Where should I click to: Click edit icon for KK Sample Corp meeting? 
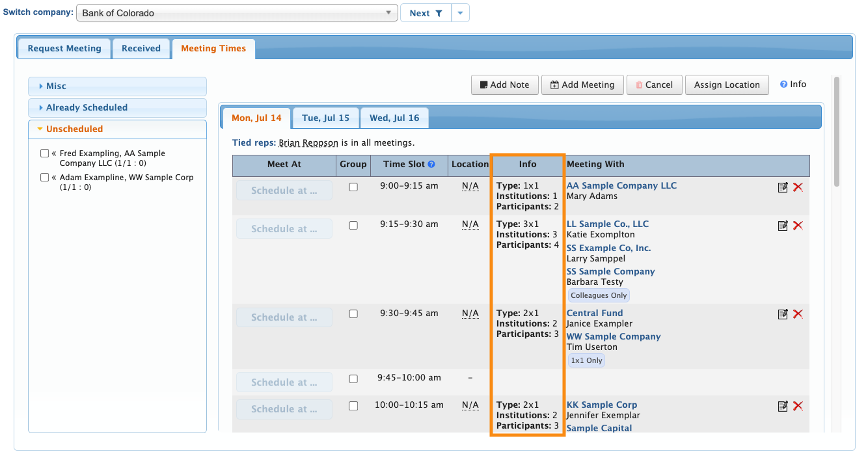(x=783, y=406)
